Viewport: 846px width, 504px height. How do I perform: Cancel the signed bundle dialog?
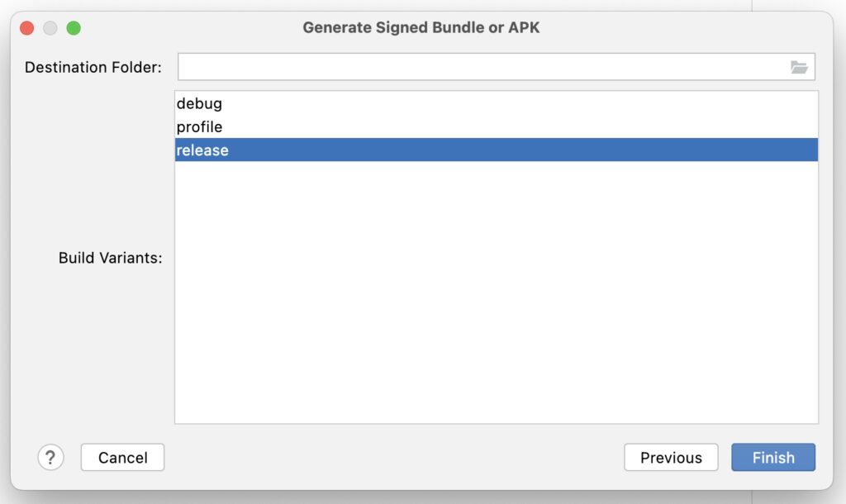pyautogui.click(x=122, y=458)
